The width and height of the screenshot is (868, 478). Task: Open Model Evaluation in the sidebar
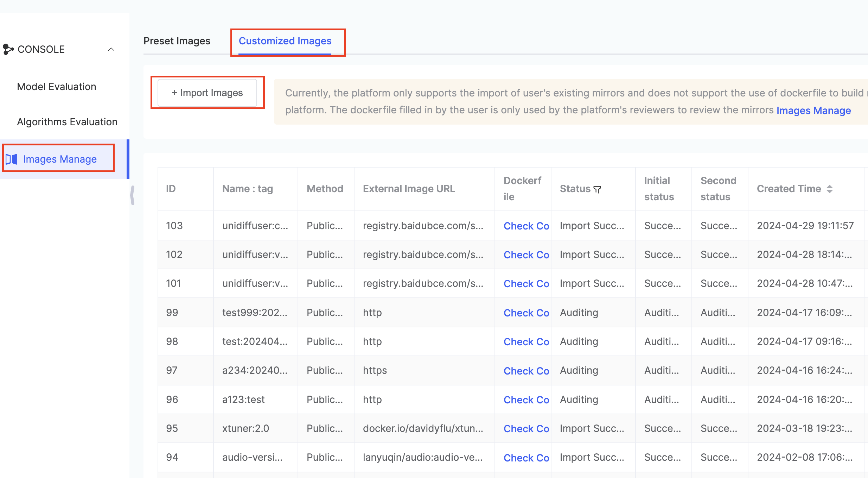pyautogui.click(x=57, y=87)
